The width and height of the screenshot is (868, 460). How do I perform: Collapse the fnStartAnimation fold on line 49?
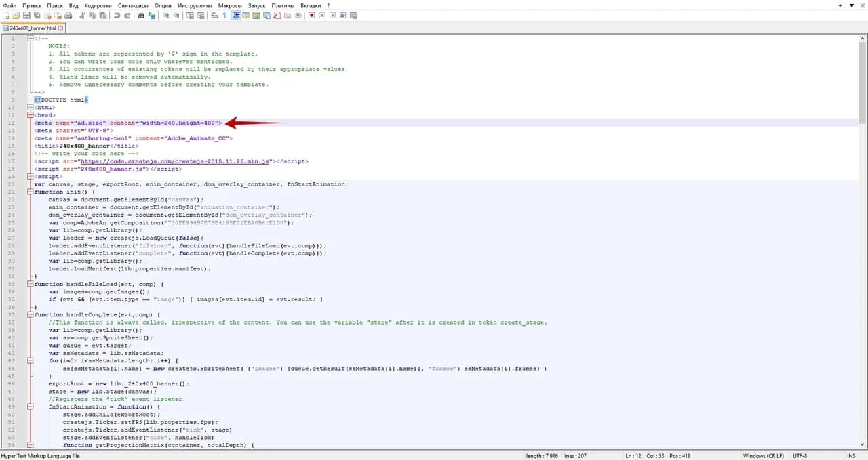tap(29, 406)
